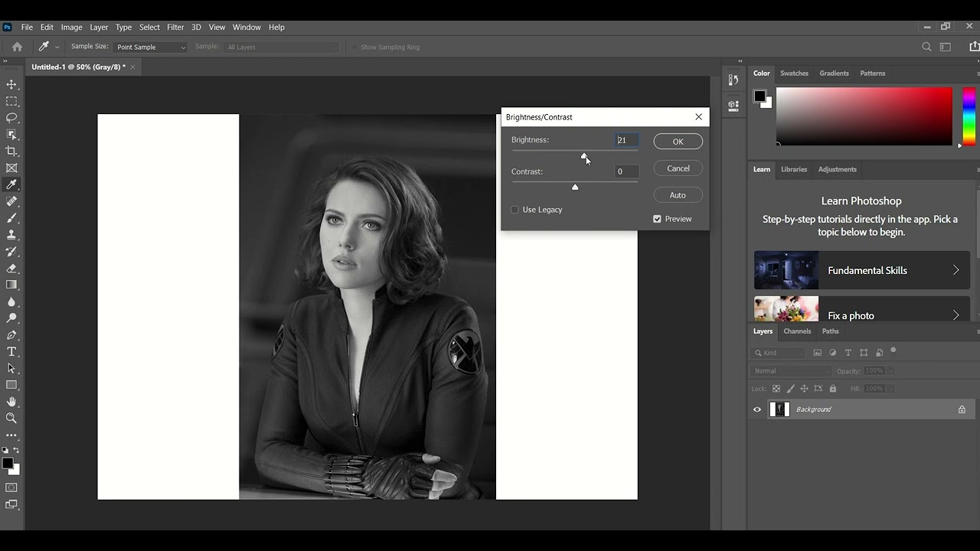This screenshot has height=551, width=980.
Task: Open the Layer menu
Action: tap(99, 27)
